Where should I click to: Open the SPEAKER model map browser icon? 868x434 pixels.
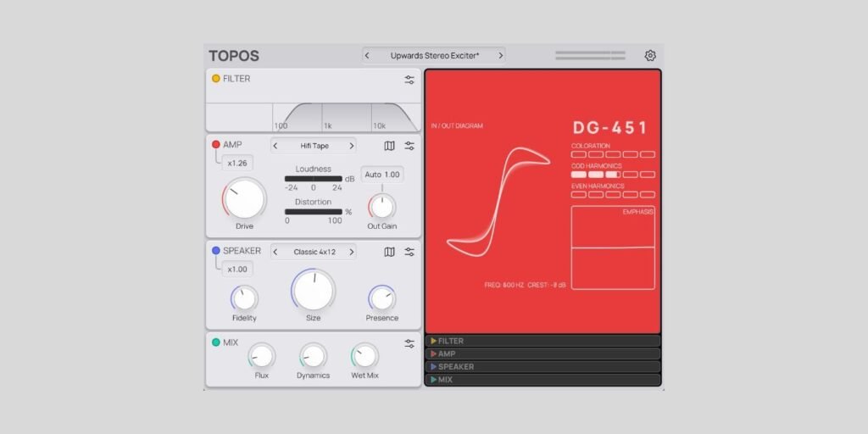click(389, 252)
